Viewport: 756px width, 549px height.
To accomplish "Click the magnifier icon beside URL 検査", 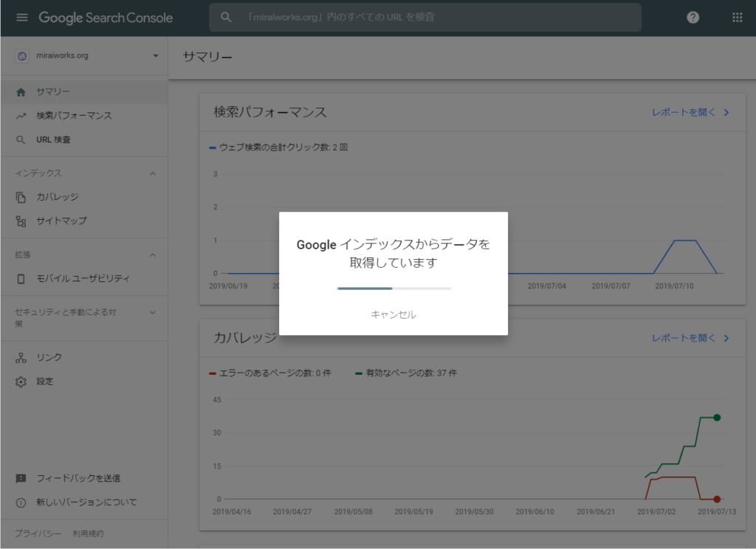I will pyautogui.click(x=21, y=139).
